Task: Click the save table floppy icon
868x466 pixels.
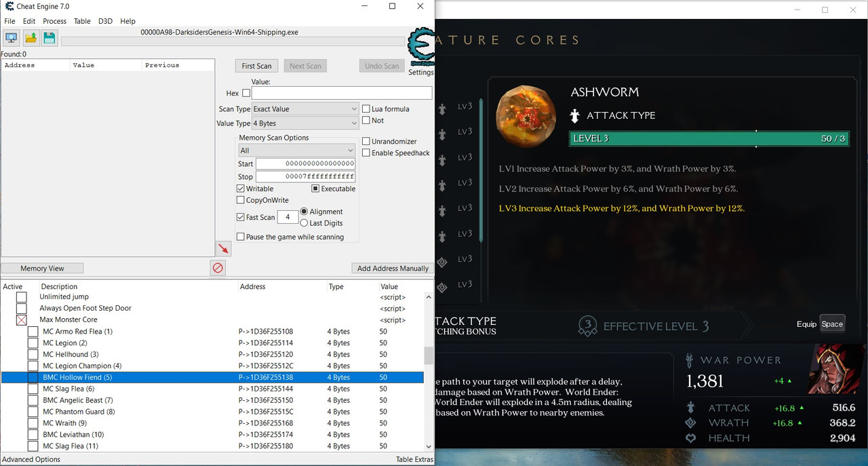Action: pyautogui.click(x=50, y=37)
